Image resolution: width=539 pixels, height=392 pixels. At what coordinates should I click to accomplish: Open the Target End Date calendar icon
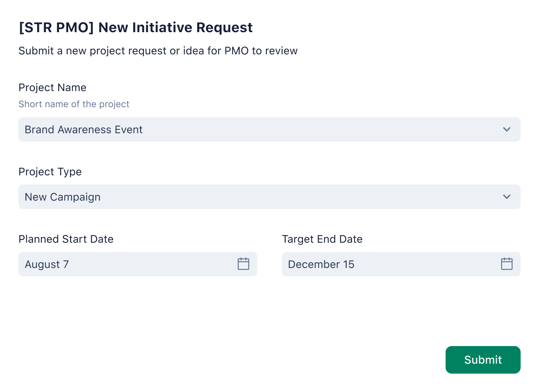pos(506,264)
